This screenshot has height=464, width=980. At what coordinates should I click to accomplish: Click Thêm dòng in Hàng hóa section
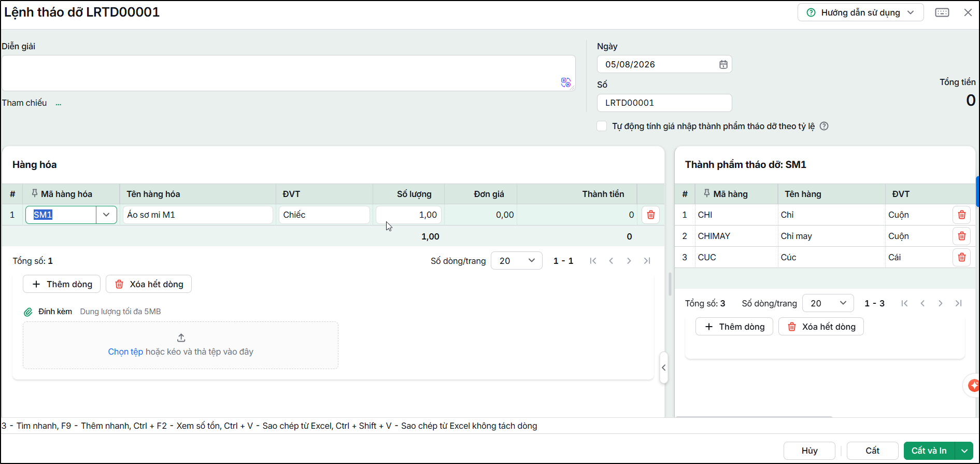(62, 284)
